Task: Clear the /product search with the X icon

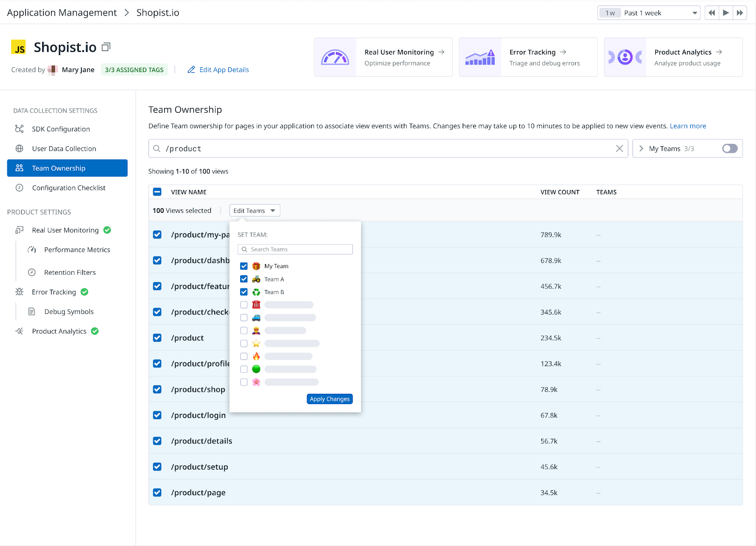Action: [x=619, y=149]
